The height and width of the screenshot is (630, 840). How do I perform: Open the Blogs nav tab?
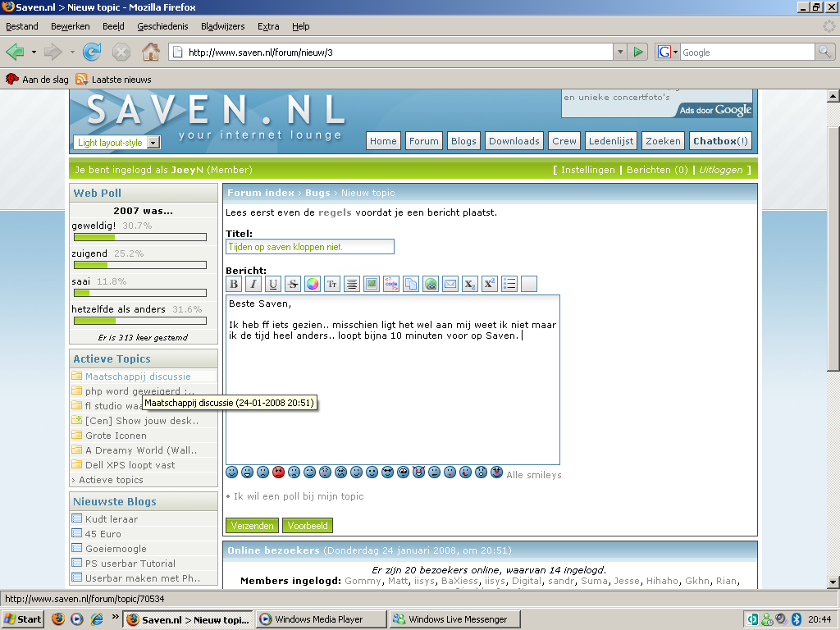463,141
